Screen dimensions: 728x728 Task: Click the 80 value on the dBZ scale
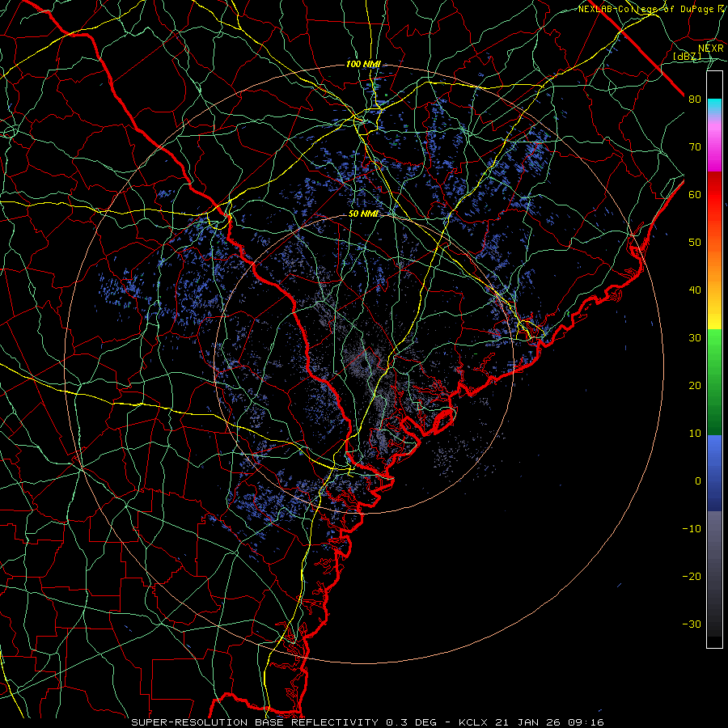pos(695,99)
